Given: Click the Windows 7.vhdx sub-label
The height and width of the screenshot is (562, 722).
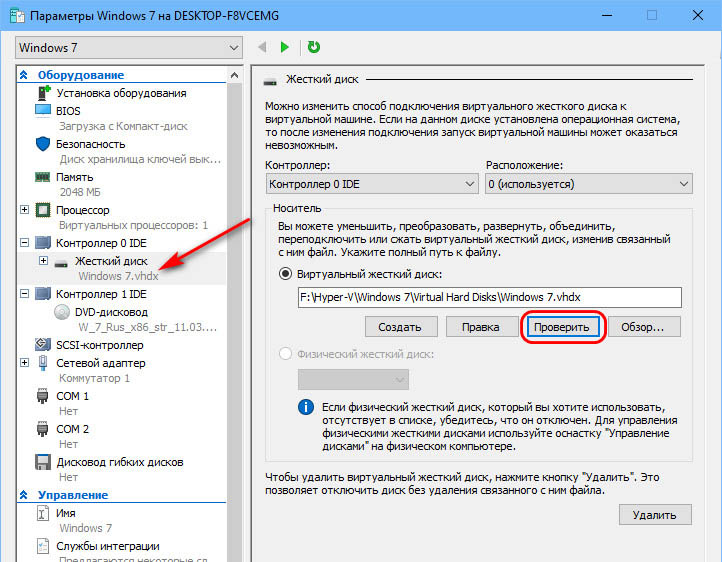Looking at the screenshot, I should pos(118,276).
